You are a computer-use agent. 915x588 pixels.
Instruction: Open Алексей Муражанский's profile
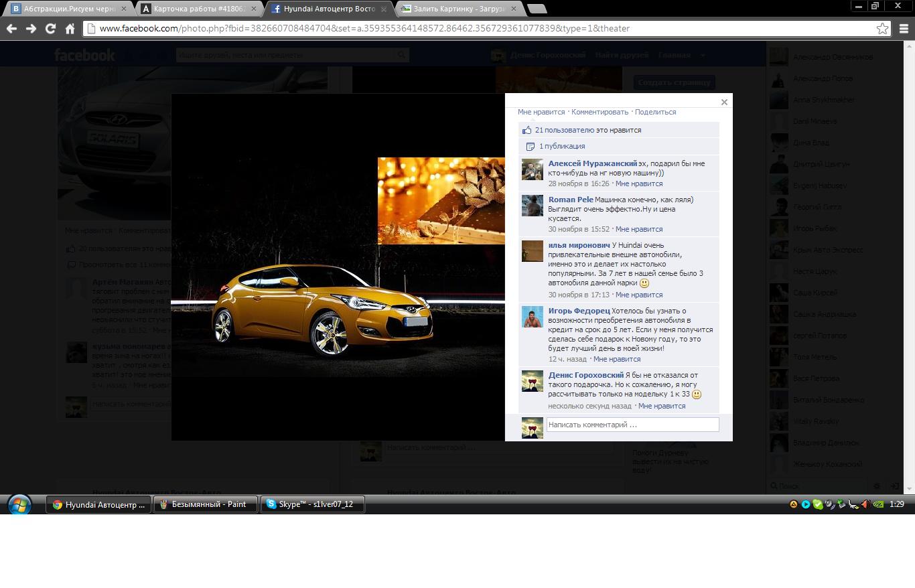(592, 163)
